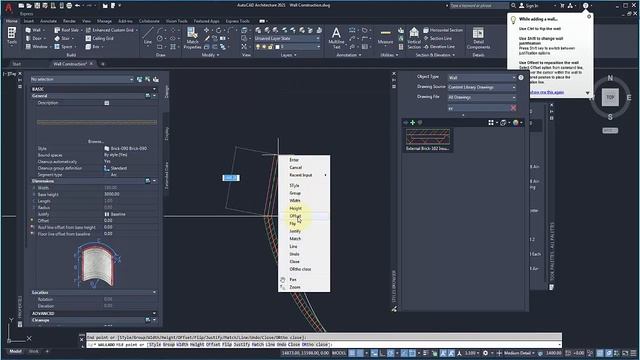Open the Unsaved Layer State dropdown
Image resolution: width=640 pixels, height=360 pixels.
[287, 38]
